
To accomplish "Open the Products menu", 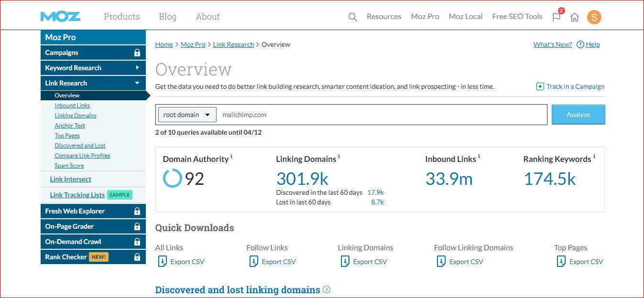I will coord(122,17).
